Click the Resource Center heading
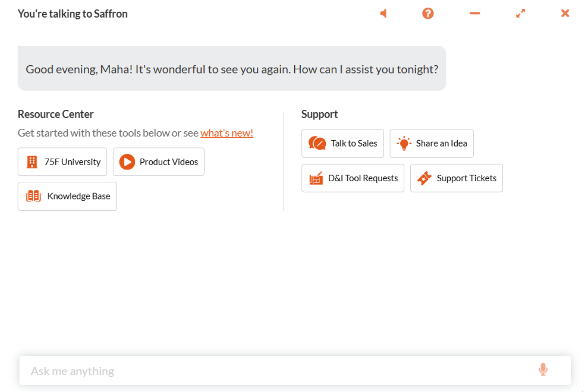The width and height of the screenshot is (588, 392). click(x=55, y=114)
